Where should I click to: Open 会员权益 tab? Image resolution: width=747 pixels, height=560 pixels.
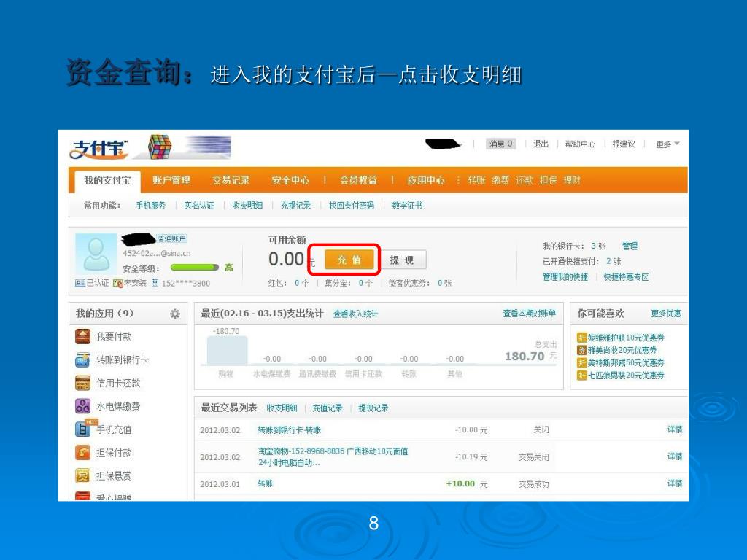[358, 181]
